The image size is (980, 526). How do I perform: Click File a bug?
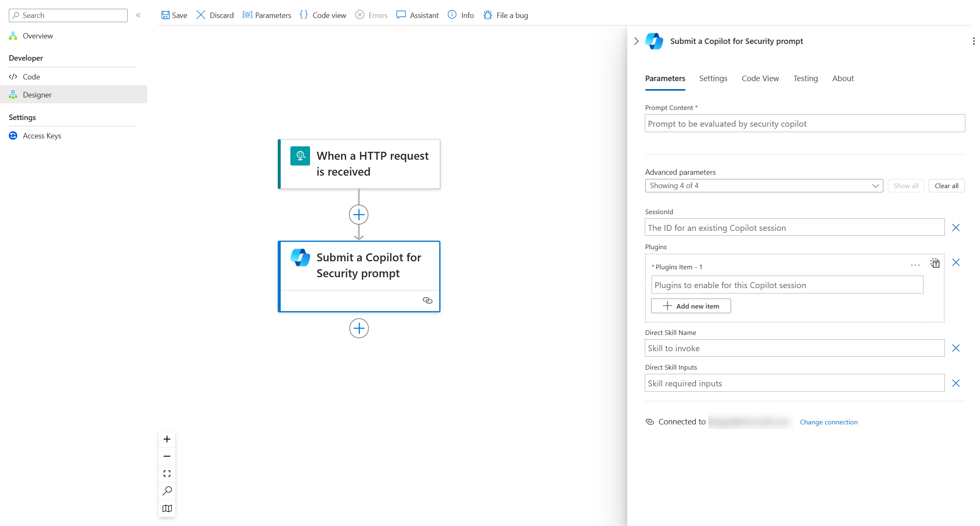(x=506, y=15)
